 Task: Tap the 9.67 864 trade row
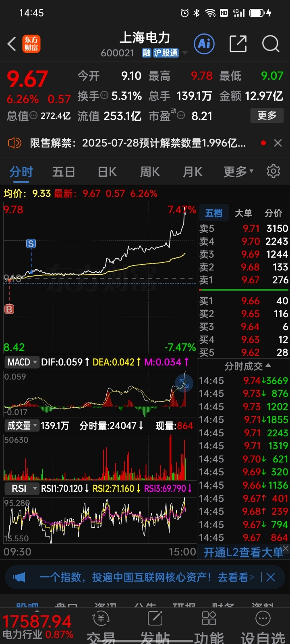coord(244,537)
